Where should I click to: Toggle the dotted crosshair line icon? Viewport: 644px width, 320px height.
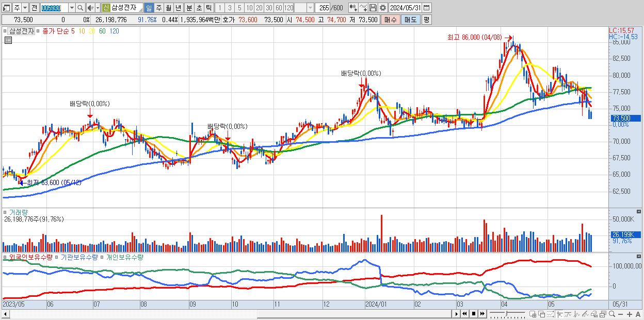(x=550, y=314)
